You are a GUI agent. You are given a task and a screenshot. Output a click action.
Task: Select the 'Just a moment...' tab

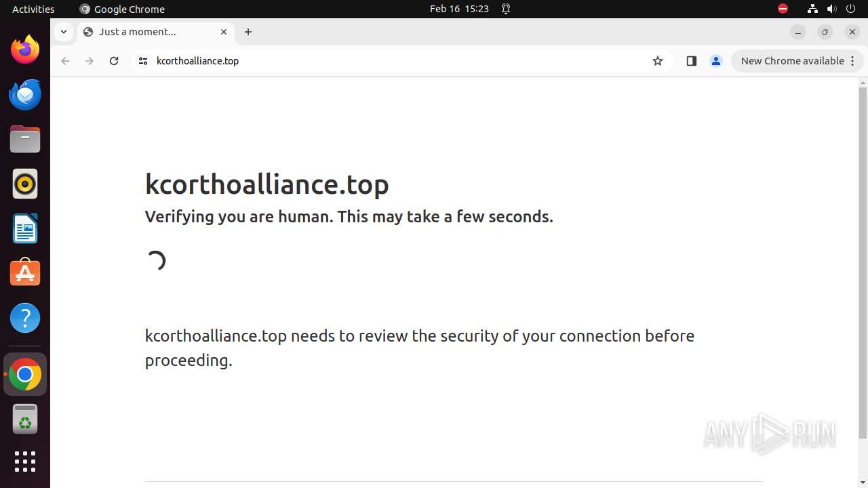[156, 32]
